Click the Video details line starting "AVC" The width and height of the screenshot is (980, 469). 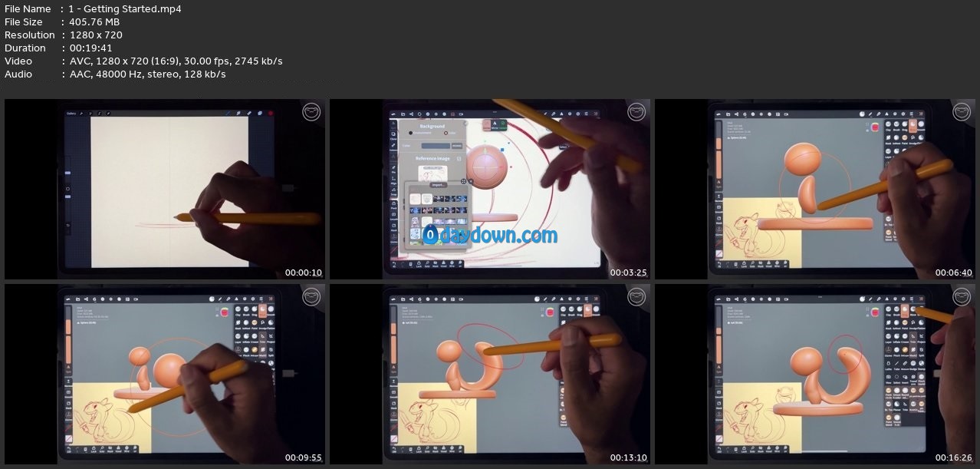[x=176, y=61]
